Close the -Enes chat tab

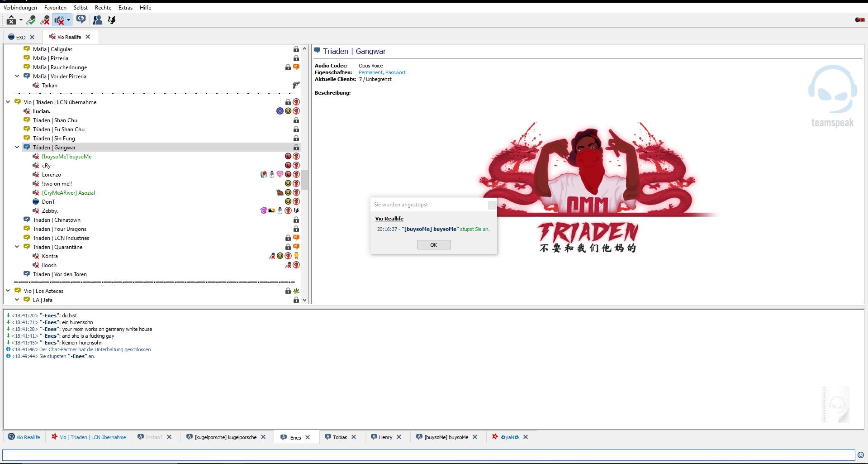tap(308, 437)
